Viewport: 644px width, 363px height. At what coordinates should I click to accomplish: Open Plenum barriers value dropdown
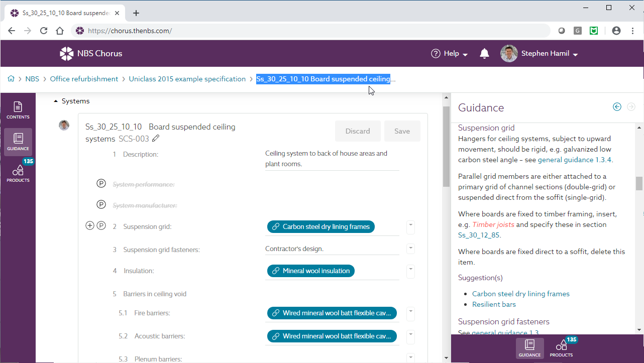(411, 357)
